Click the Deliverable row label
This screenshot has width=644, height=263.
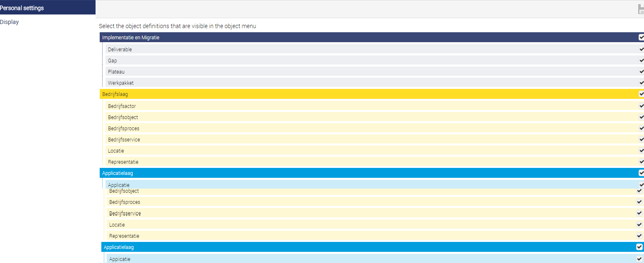[x=120, y=50]
